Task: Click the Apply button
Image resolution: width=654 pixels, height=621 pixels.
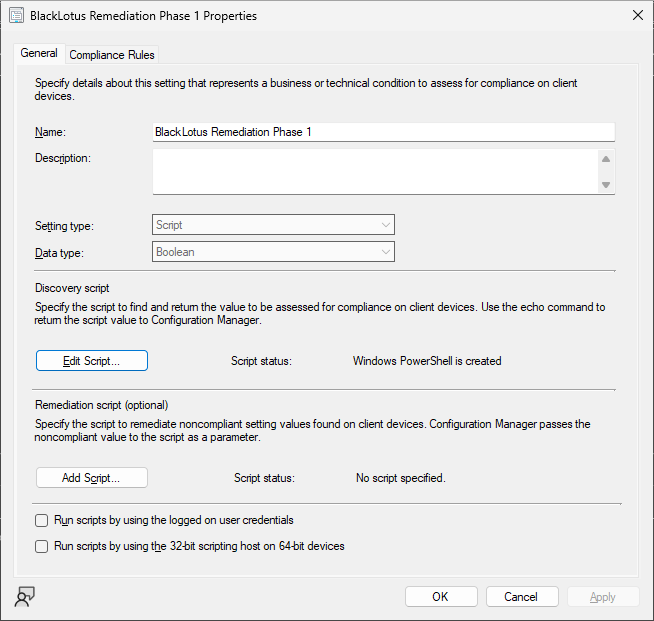Action: tap(603, 597)
